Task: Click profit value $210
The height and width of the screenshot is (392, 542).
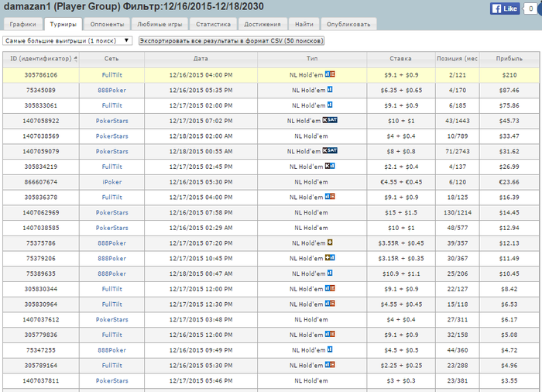Action: [509, 75]
